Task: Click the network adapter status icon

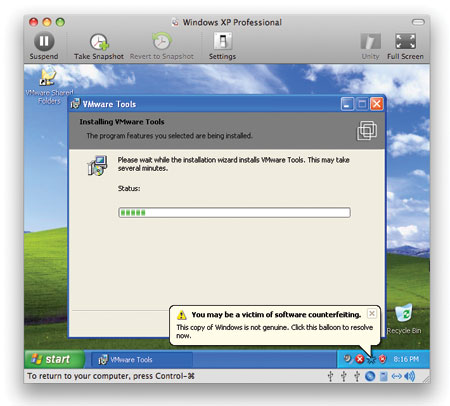Action: 396,376
